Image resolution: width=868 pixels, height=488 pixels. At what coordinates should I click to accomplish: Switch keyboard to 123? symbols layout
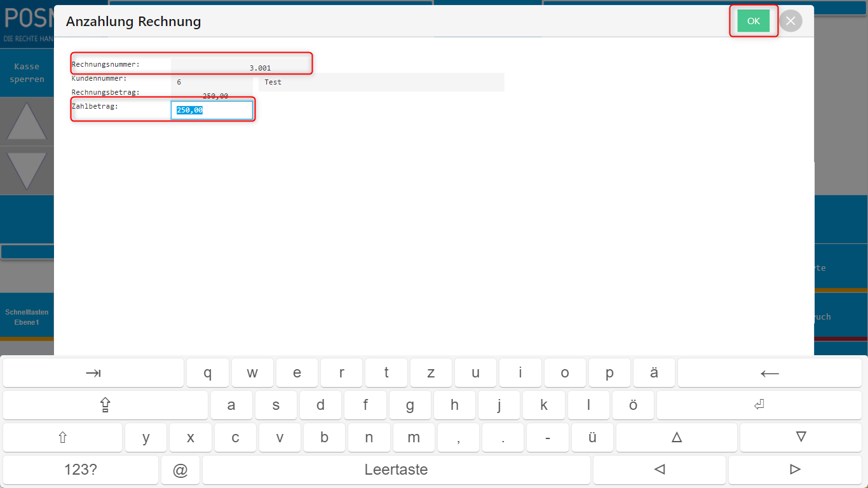tap(81, 470)
